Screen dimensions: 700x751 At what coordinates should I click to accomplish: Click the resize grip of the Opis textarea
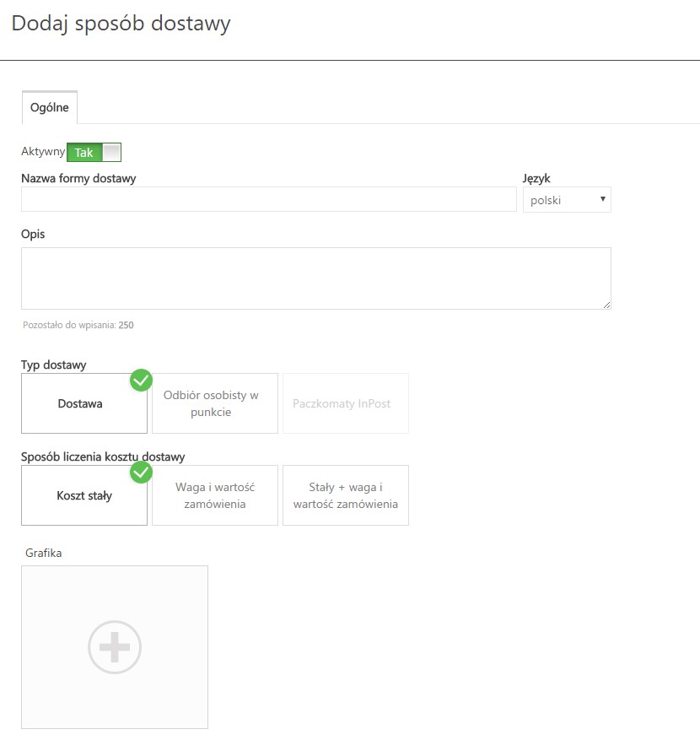[x=606, y=305]
